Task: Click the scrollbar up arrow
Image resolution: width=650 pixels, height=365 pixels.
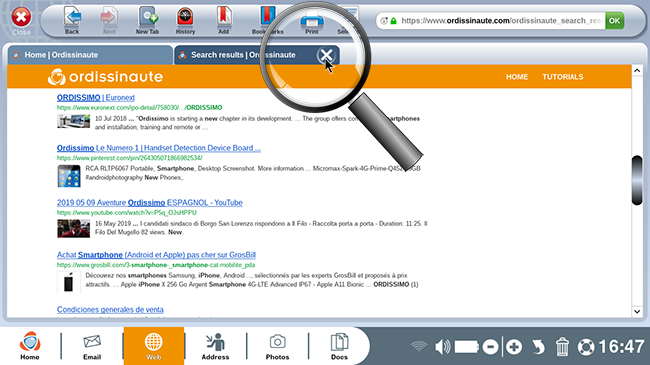Action: point(637,71)
